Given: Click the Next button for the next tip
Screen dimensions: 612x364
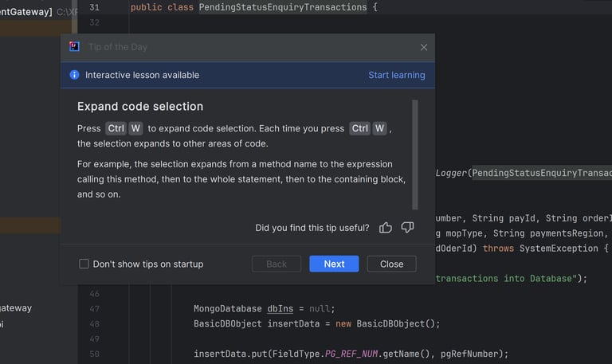Looking at the screenshot, I should (334, 264).
